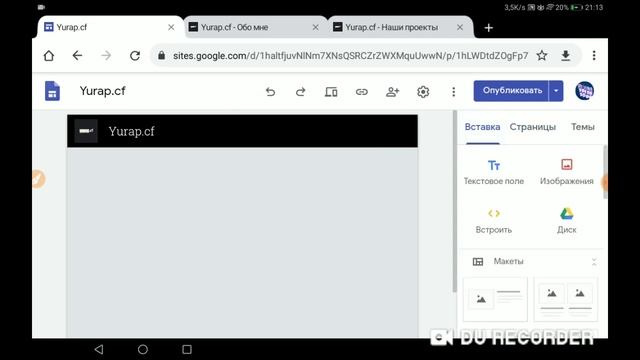Edit the Yurap.cf document name field
640x360 pixels.
(x=102, y=91)
